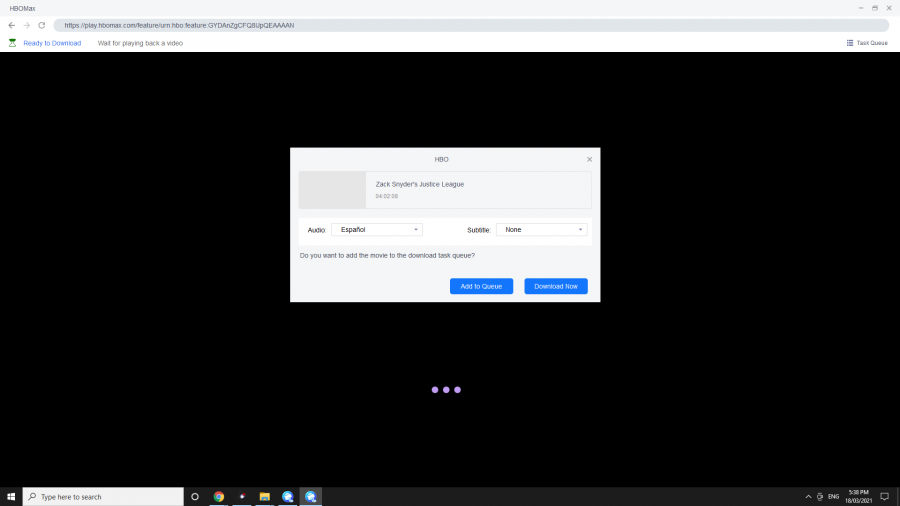Close the HBO download dialog
The image size is (900, 506).
589,159
